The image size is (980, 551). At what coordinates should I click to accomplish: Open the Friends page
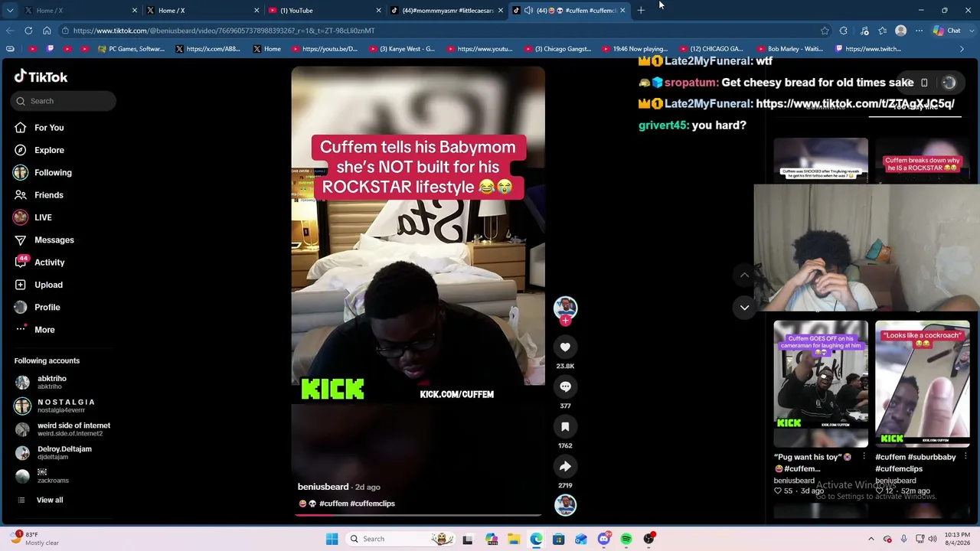click(x=49, y=195)
